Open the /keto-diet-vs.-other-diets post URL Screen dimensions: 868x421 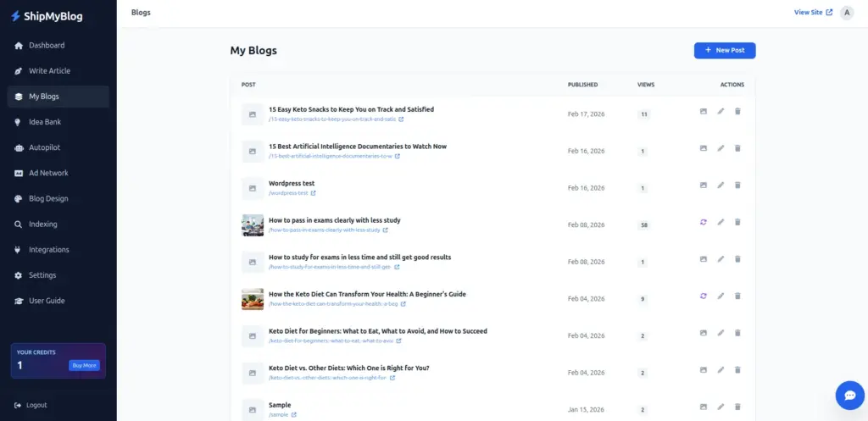(331, 378)
